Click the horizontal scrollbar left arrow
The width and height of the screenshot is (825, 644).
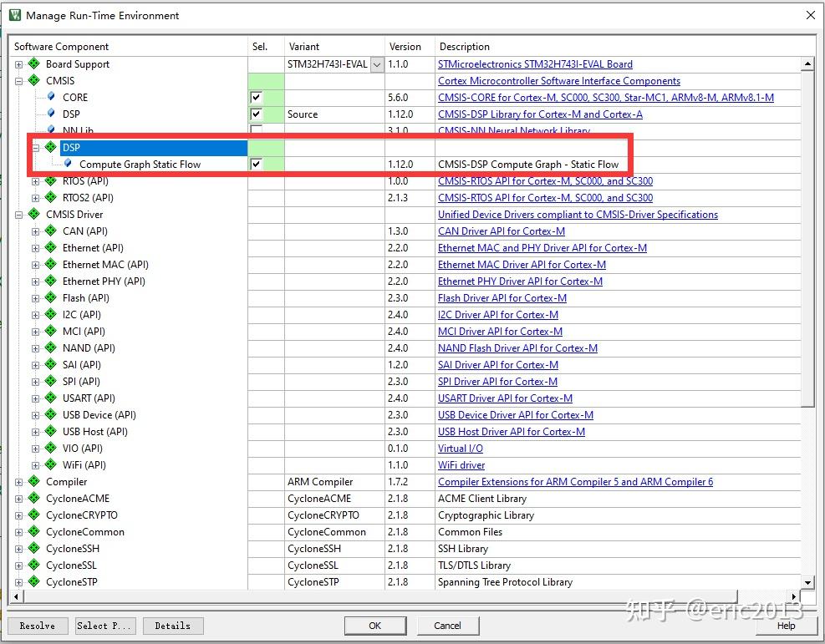[17, 596]
